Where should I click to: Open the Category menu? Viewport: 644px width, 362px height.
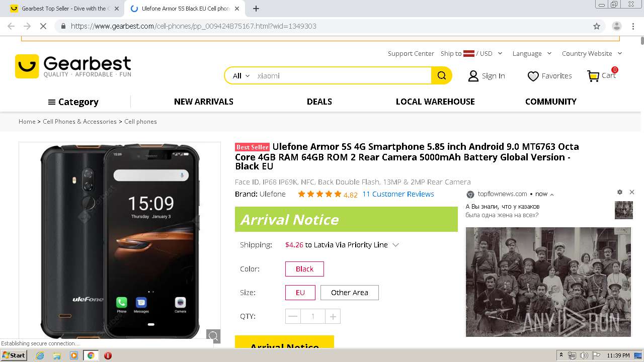73,102
